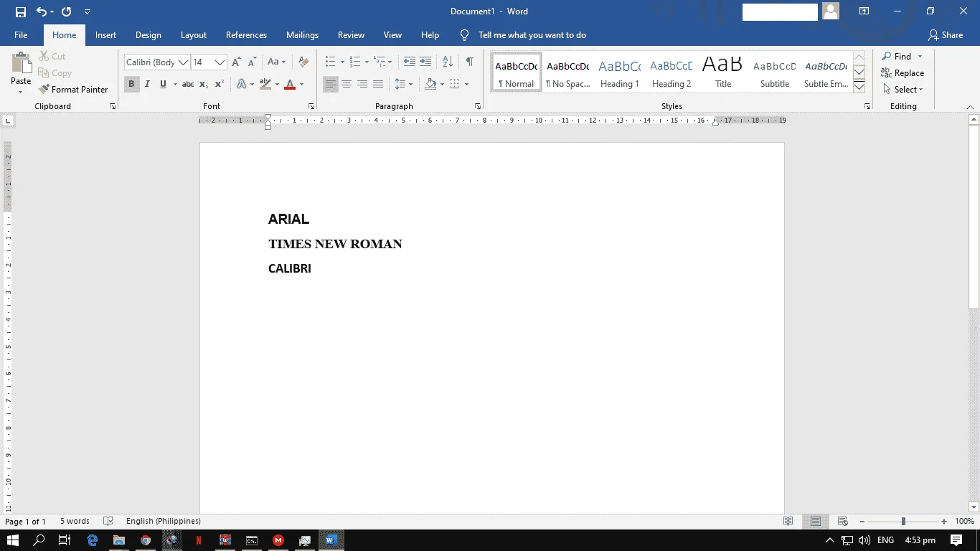The width and height of the screenshot is (980, 551).
Task: Open Customize Quick Access Toolbar arrow
Action: pyautogui.click(x=88, y=11)
